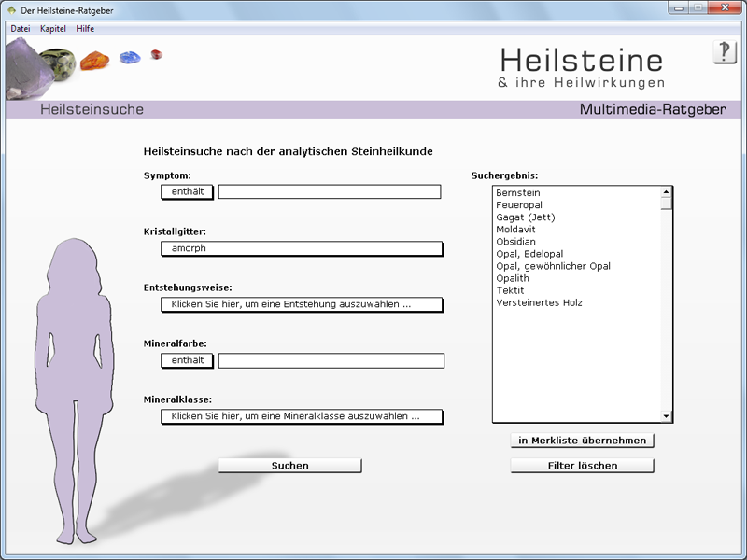The width and height of the screenshot is (747, 560).
Task: Toggle the 'enthält' button beside Mineralfarbe
Action: tap(187, 360)
